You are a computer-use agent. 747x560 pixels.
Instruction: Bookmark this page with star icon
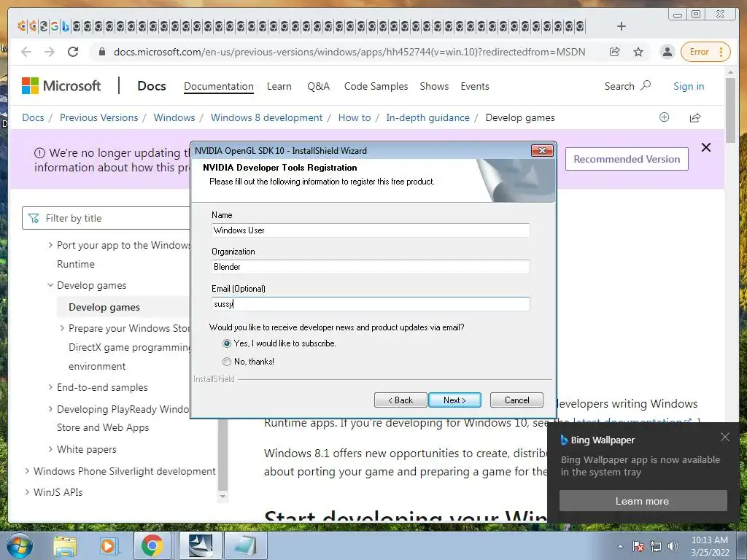pos(638,52)
